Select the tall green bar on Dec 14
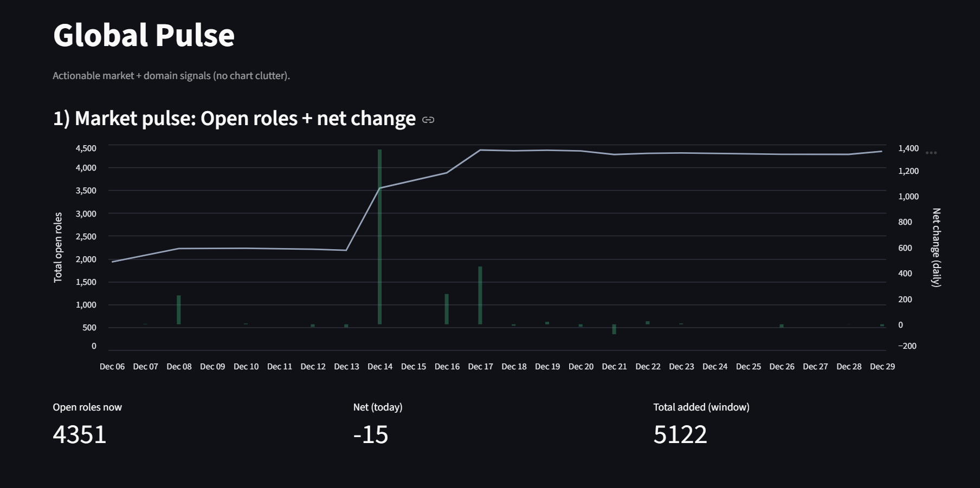 tap(379, 233)
